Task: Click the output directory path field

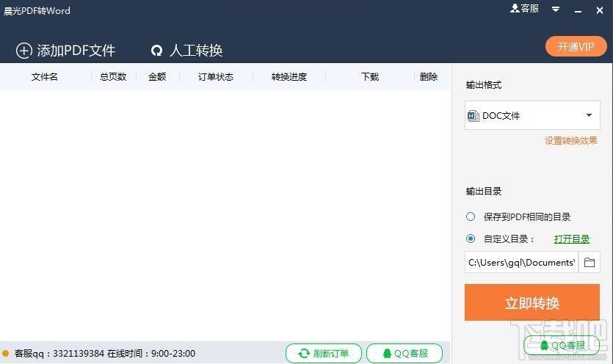Action: coord(521,262)
